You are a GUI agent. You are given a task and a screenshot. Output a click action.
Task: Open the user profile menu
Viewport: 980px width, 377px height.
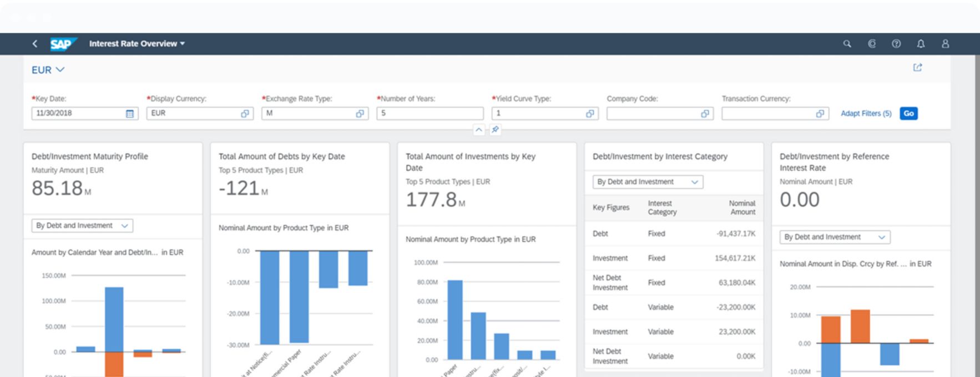tap(945, 44)
